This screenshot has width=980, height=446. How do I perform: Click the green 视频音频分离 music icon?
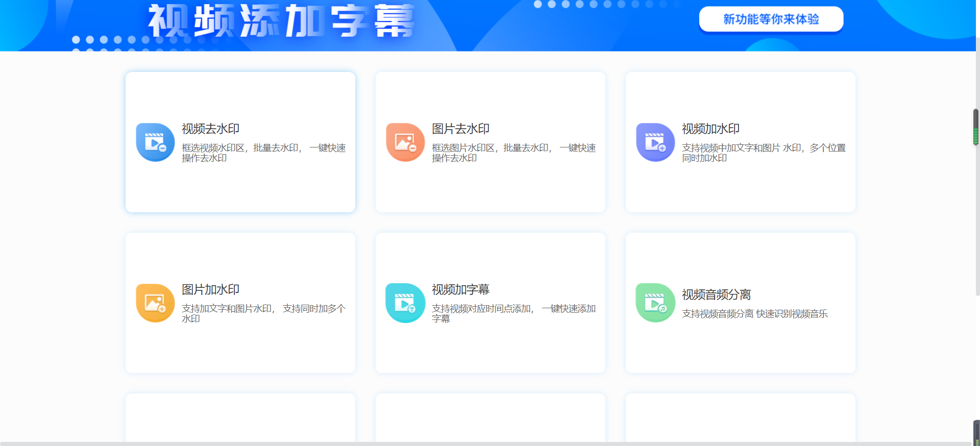point(655,303)
